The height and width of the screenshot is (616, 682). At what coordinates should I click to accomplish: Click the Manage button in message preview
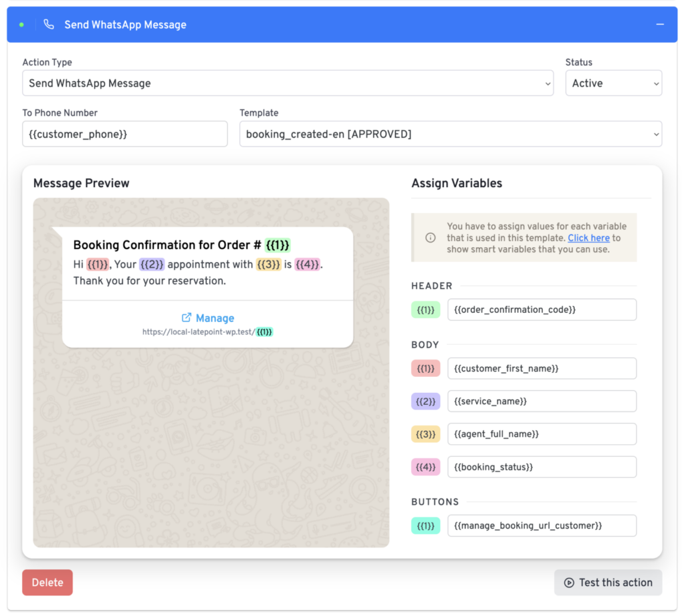[214, 318]
